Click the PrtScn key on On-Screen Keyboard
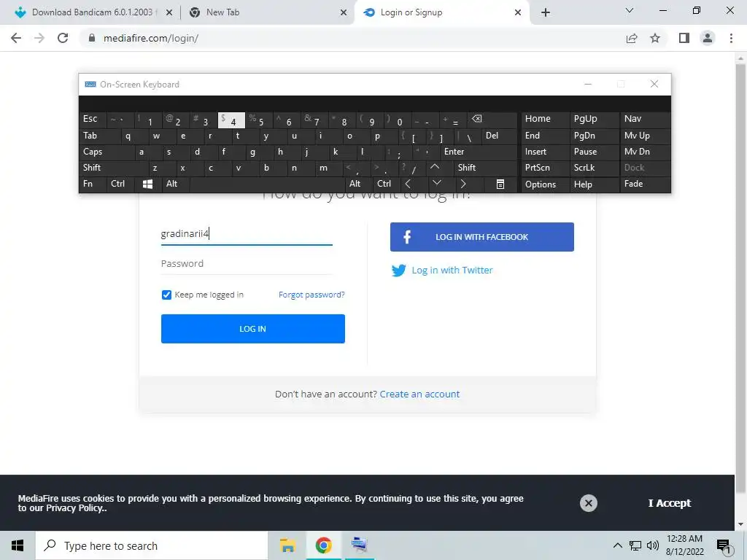The height and width of the screenshot is (560, 747). coord(546,167)
